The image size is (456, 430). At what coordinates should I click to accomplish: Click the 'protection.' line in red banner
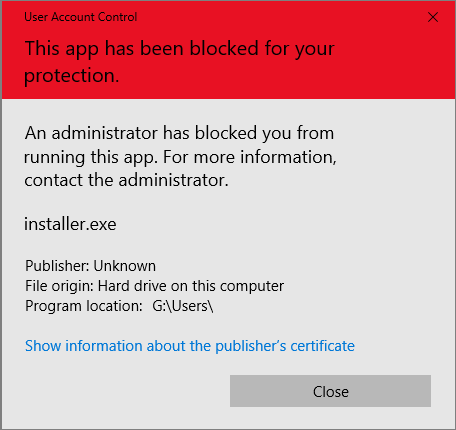tap(71, 76)
